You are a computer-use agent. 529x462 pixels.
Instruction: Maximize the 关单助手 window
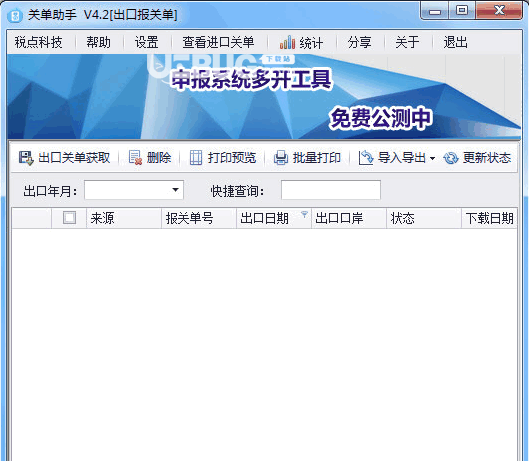tap(462, 11)
